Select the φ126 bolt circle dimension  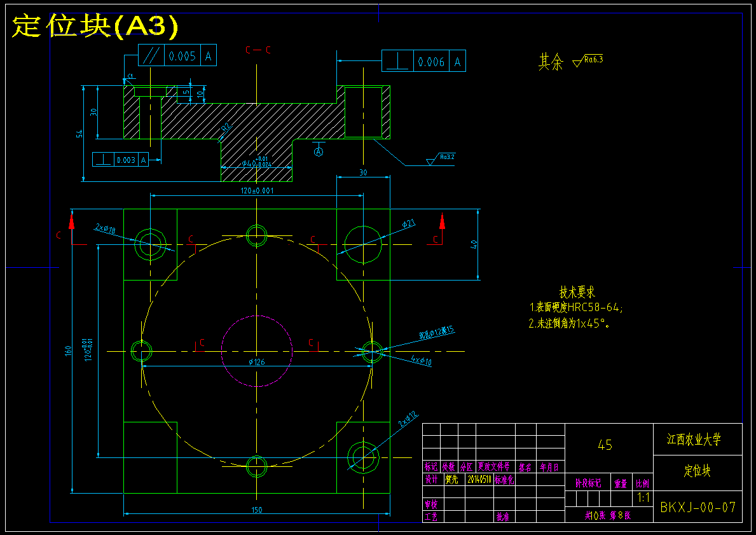(256, 362)
